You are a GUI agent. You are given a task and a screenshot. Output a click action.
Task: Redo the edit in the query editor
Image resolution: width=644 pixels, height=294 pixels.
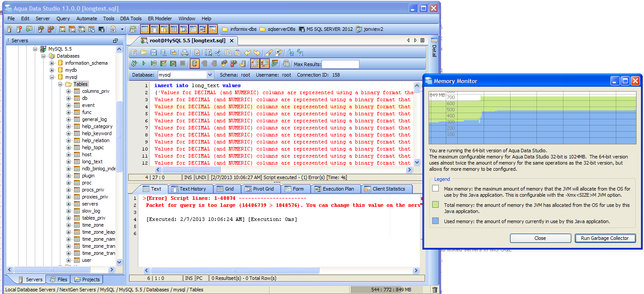pyautogui.click(x=257, y=53)
